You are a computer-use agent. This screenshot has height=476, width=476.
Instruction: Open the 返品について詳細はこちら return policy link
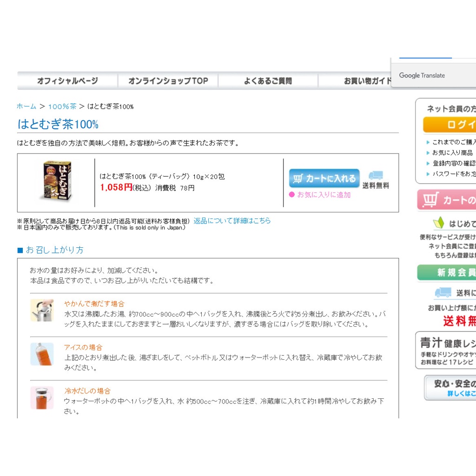pos(232,221)
